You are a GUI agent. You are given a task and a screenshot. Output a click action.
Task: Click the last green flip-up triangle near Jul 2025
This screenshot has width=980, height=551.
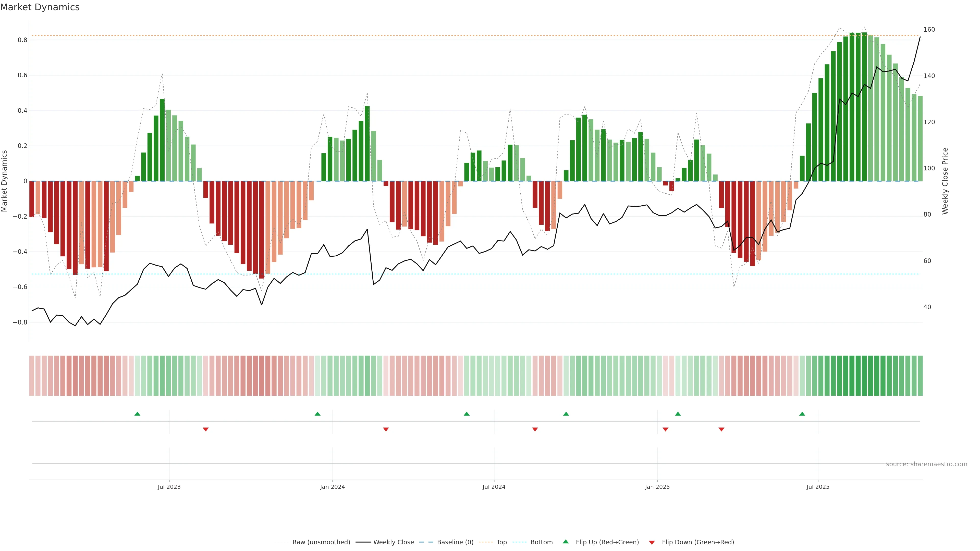(x=802, y=414)
